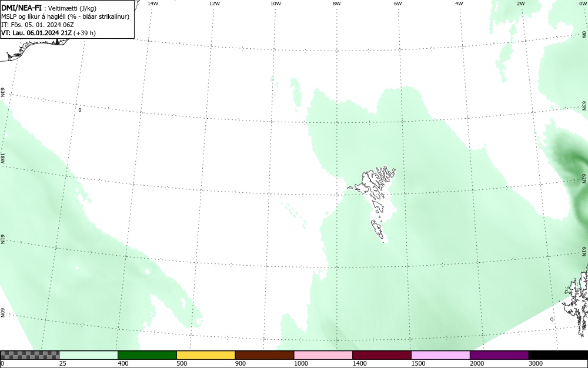Click the Veltimætti (J/kg) label
Image resolution: width=588 pixels, height=368 pixels.
pos(72,8)
